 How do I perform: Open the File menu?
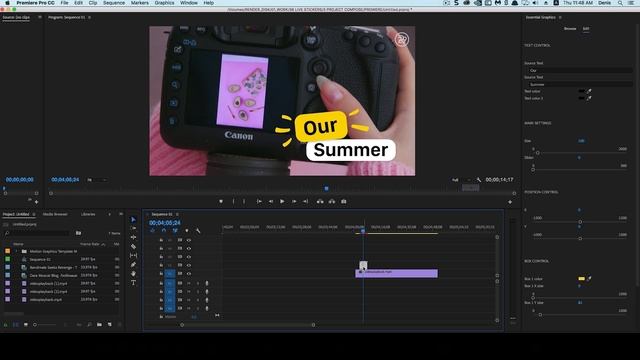64,3
